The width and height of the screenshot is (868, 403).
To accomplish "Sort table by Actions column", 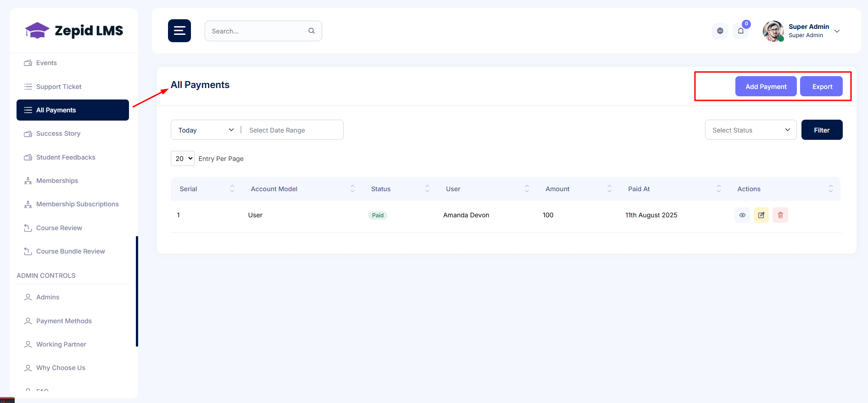I will (831, 188).
